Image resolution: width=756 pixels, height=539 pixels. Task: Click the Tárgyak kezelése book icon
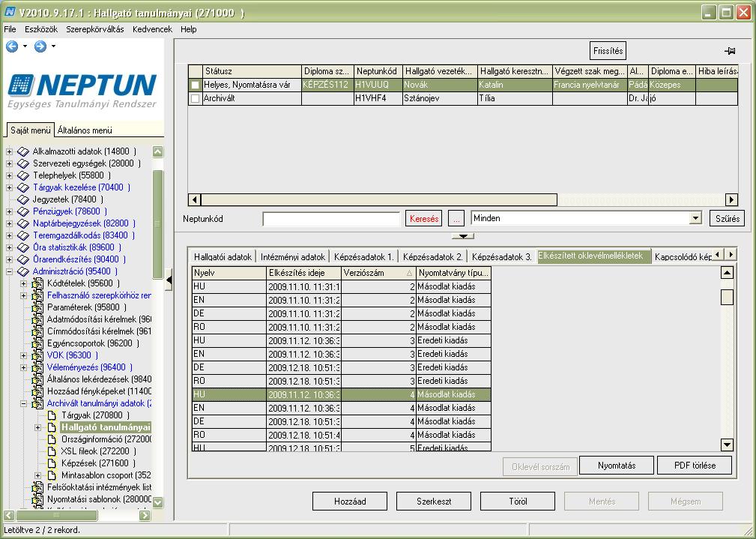[22, 187]
